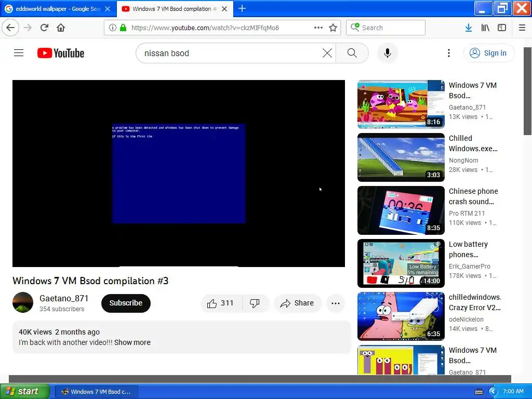Screen dimensions: 532x399
Task: Click 'Chinese phone crash sound...' title
Action: [x=473, y=196]
